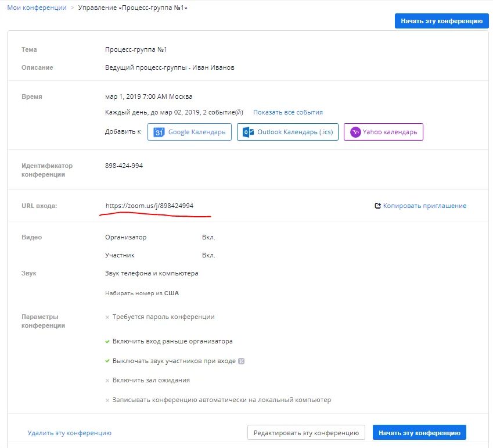Click the Вкл. value next to Организатор
Viewport: 493px width, 448px height.
[208, 237]
